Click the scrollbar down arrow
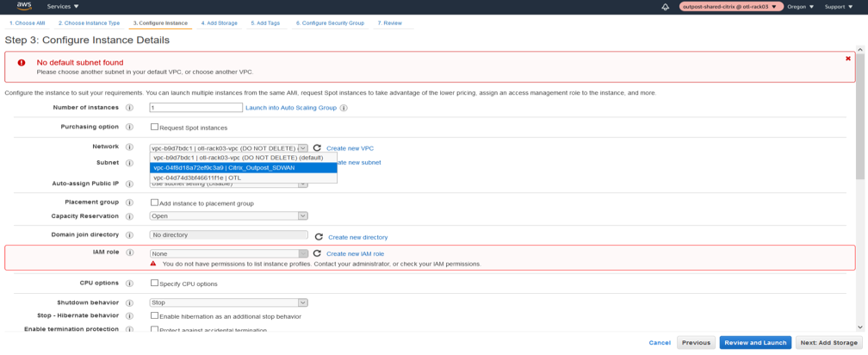 [x=859, y=327]
